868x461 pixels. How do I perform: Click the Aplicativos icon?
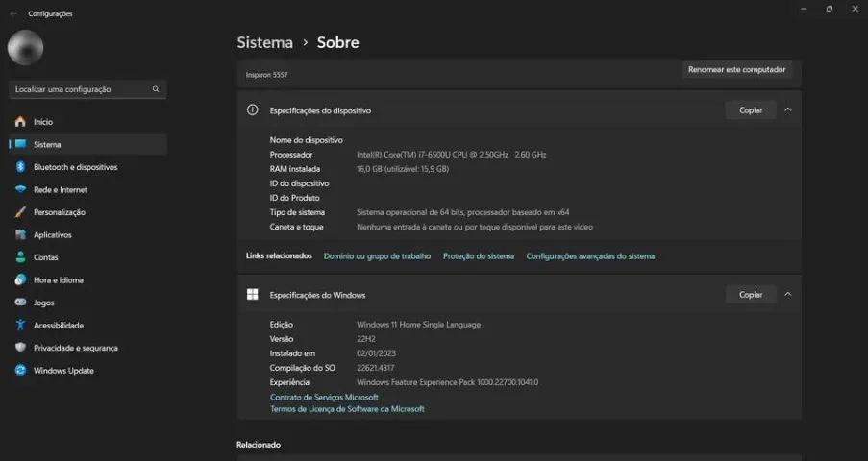20,234
